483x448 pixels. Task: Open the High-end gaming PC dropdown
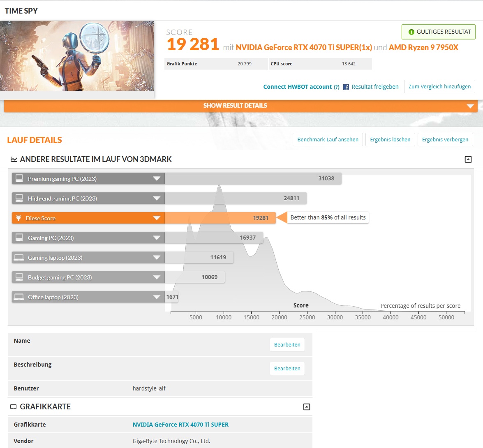pos(157,198)
